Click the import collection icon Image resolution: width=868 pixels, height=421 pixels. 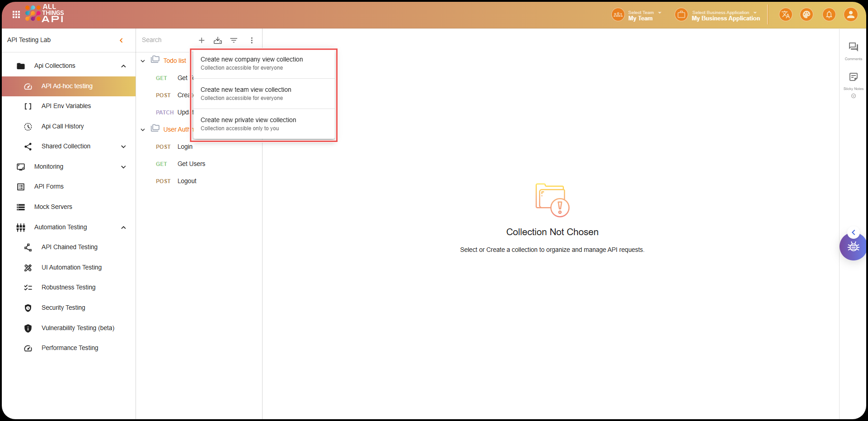[x=218, y=40]
